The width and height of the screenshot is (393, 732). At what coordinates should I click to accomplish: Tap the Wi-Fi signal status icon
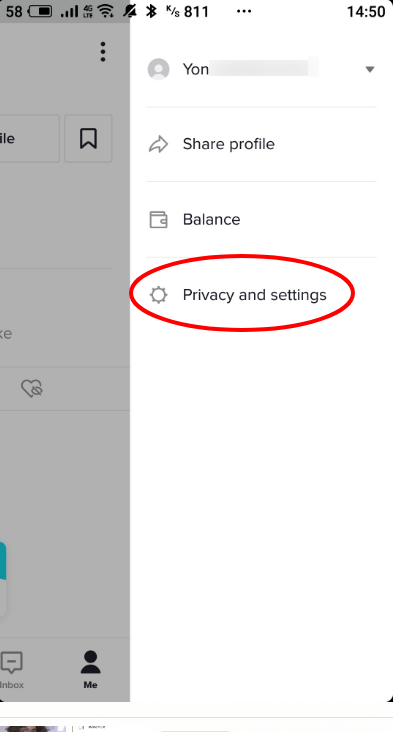coord(106,11)
